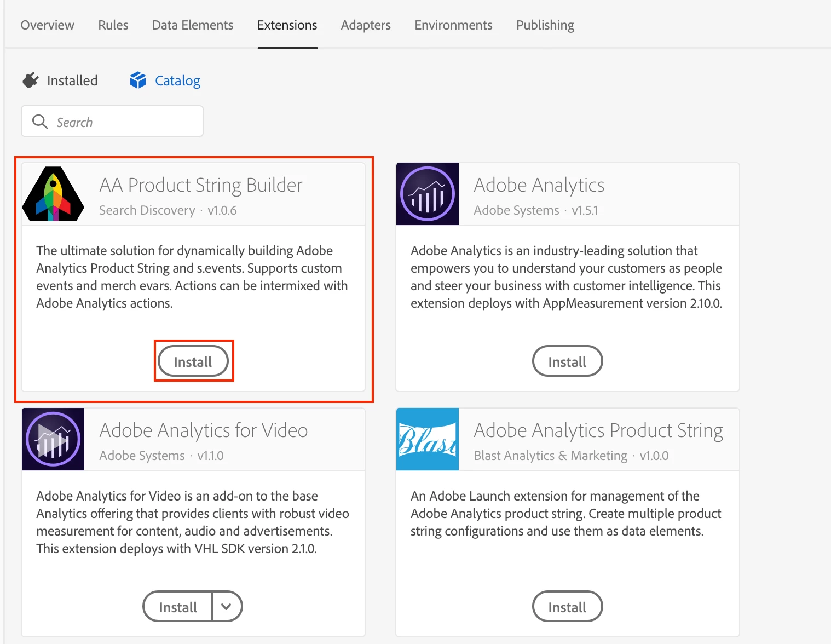The width and height of the screenshot is (831, 644).
Task: Click the Adobe Analytics description paragraph
Action: [567, 277]
